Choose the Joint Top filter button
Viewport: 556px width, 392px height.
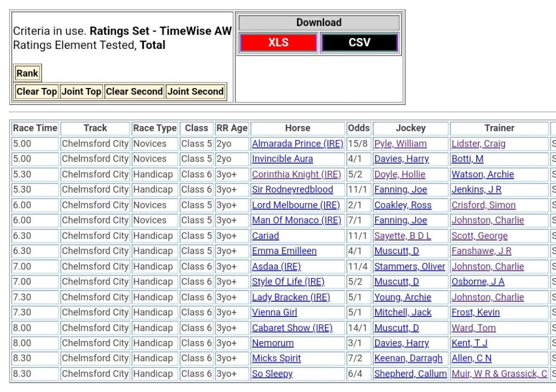[x=81, y=92]
